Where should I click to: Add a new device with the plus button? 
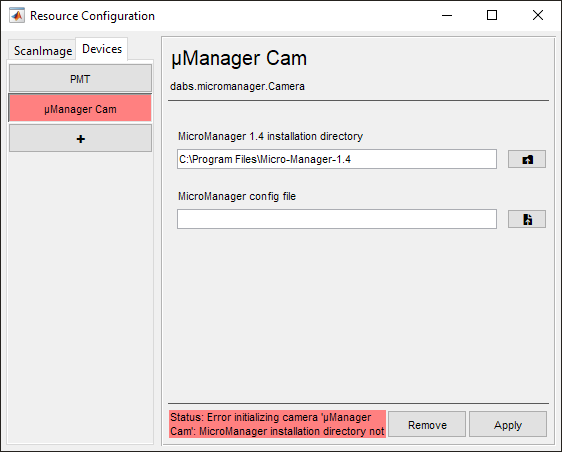coord(80,138)
